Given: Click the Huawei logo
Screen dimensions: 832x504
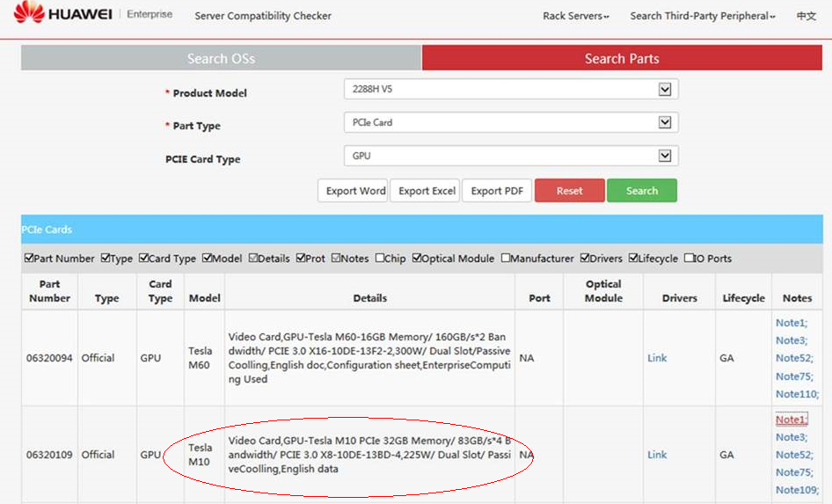Looking at the screenshot, I should coord(62,13).
